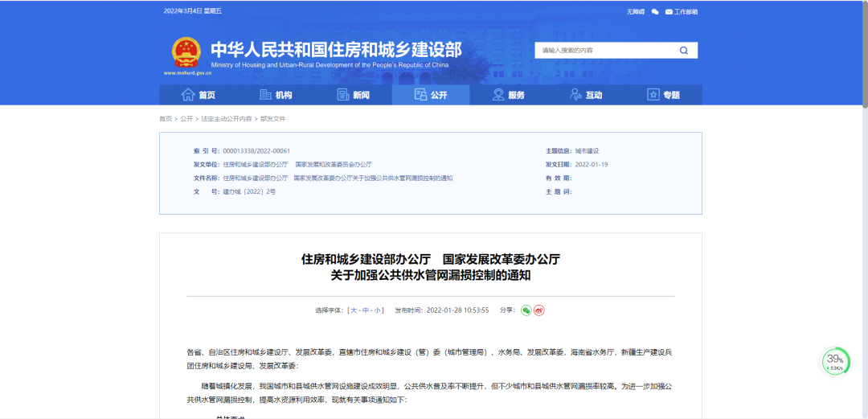868x419 pixels.
Task: Open the 机构 navigation tab
Action: click(x=276, y=95)
